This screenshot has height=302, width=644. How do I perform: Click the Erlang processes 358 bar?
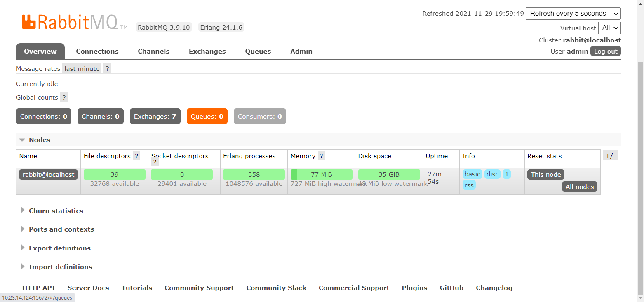(254, 175)
